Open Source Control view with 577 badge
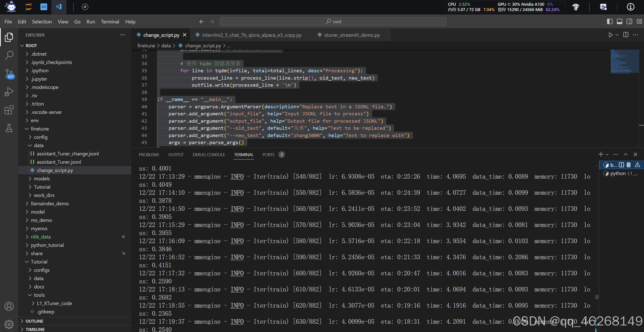Viewport: 644px width, 332px height. click(9, 74)
